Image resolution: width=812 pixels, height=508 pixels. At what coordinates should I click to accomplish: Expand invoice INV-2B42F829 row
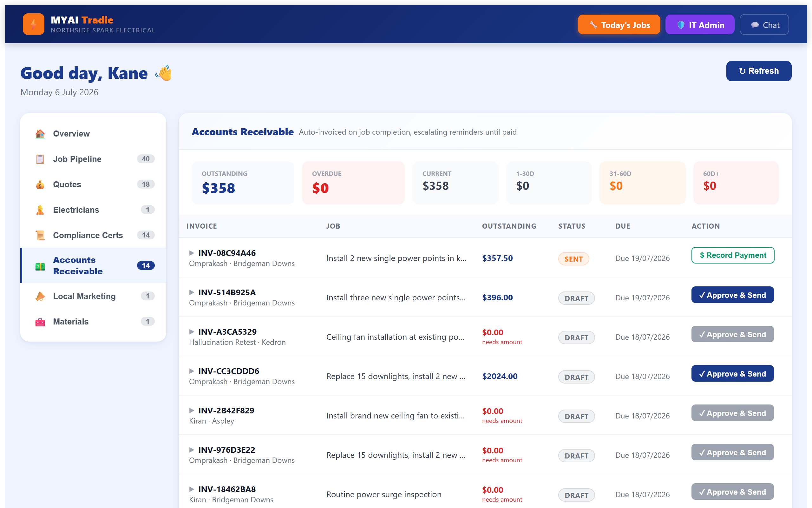[192, 410]
